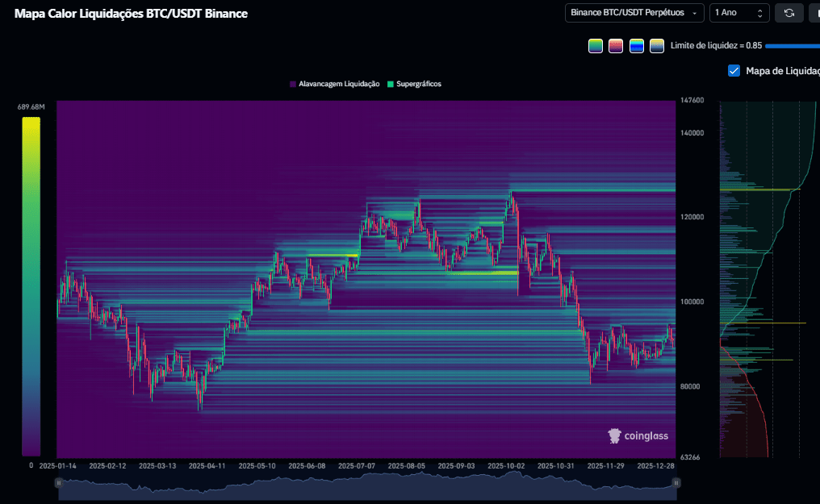Open the Binance BTC/USDT Perpétuos dropdown
Image resolution: width=820 pixels, height=504 pixels.
coord(634,13)
